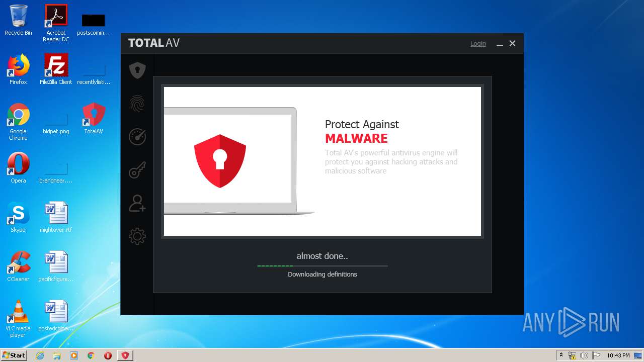Click the 'Downloading definitions' status text

(x=323, y=274)
